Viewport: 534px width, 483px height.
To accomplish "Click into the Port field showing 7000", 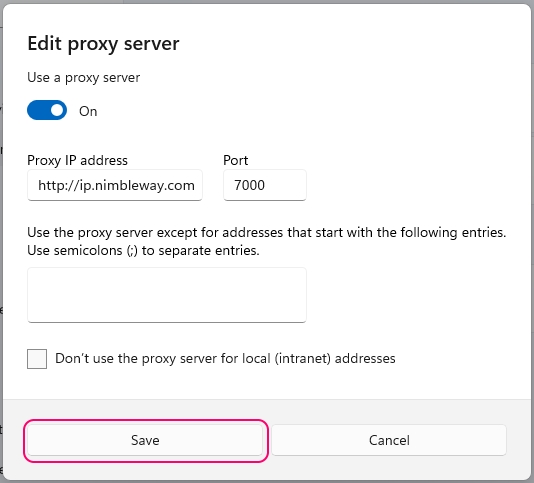I will click(265, 185).
